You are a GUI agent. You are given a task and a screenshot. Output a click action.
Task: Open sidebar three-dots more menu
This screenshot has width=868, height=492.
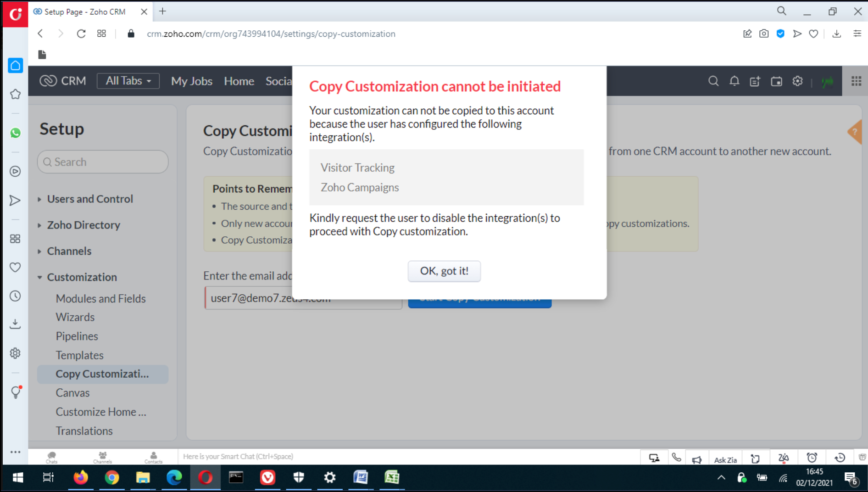point(15,452)
